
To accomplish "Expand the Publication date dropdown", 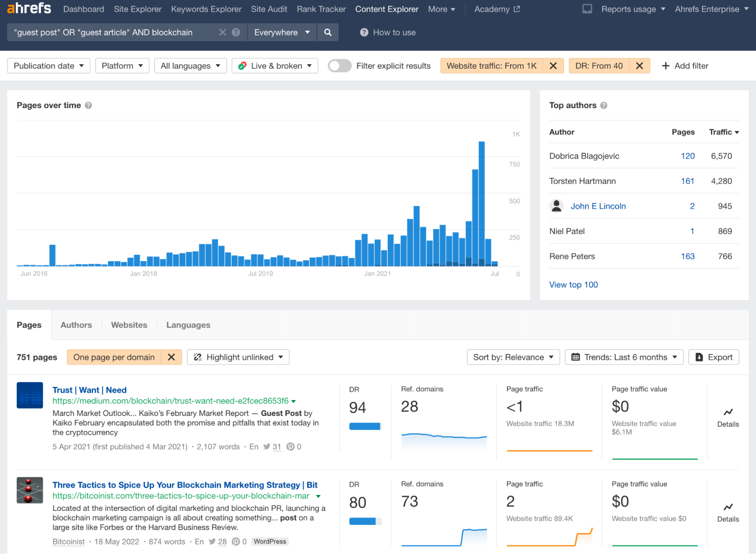I will pyautogui.click(x=49, y=66).
